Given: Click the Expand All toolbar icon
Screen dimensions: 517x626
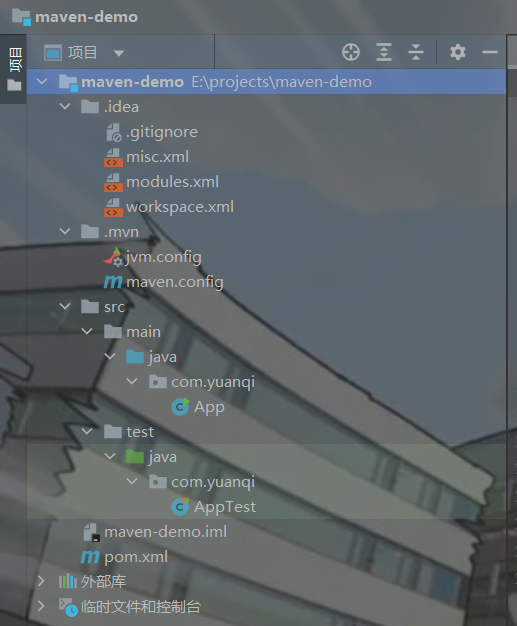Looking at the screenshot, I should [x=384, y=52].
